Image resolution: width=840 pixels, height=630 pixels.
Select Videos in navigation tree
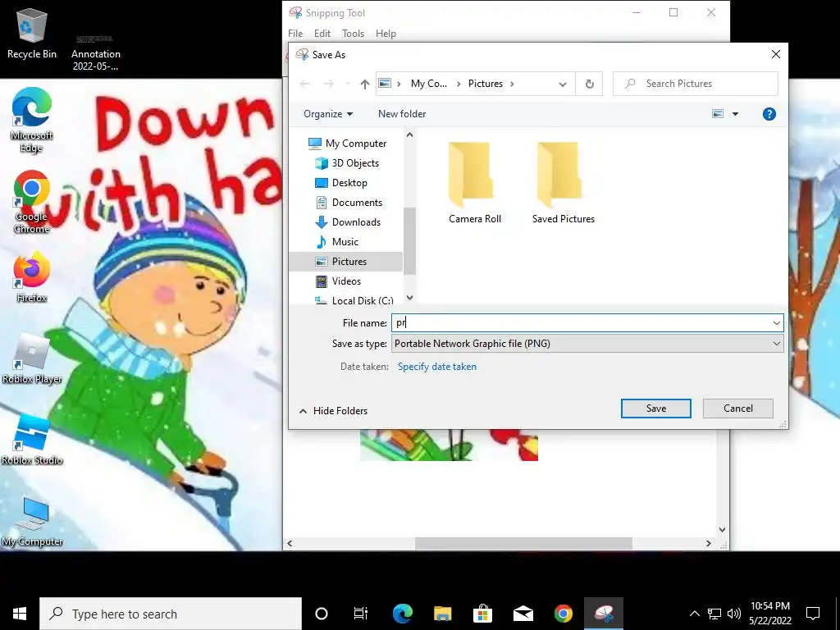338,281
